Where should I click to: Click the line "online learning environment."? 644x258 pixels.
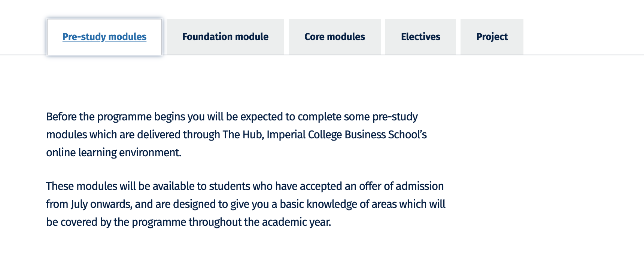114,153
